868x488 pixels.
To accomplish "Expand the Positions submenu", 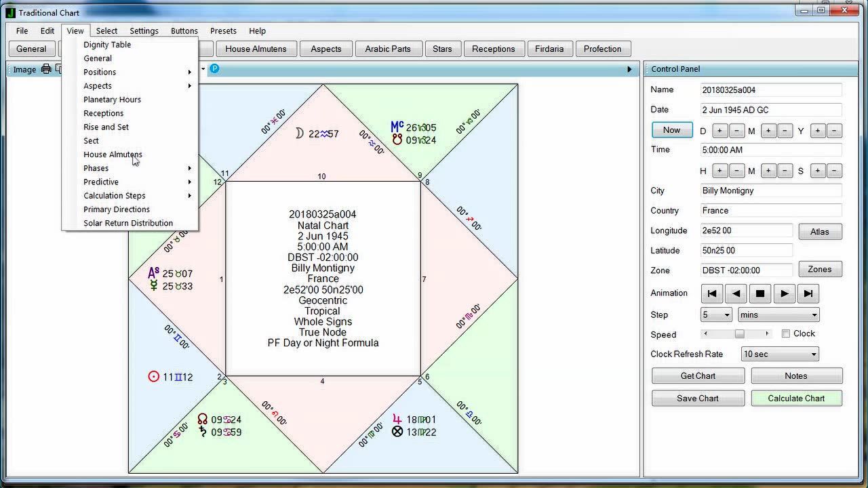I will 130,72.
